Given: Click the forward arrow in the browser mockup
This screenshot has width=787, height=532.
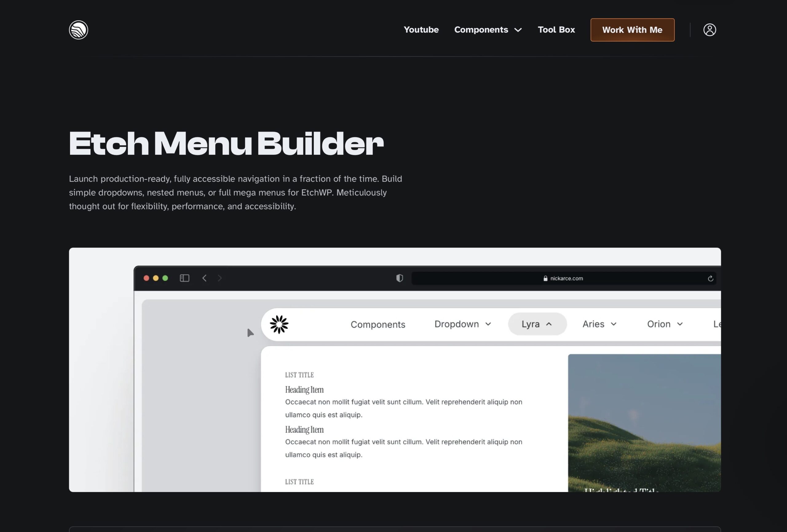Looking at the screenshot, I should (220, 278).
